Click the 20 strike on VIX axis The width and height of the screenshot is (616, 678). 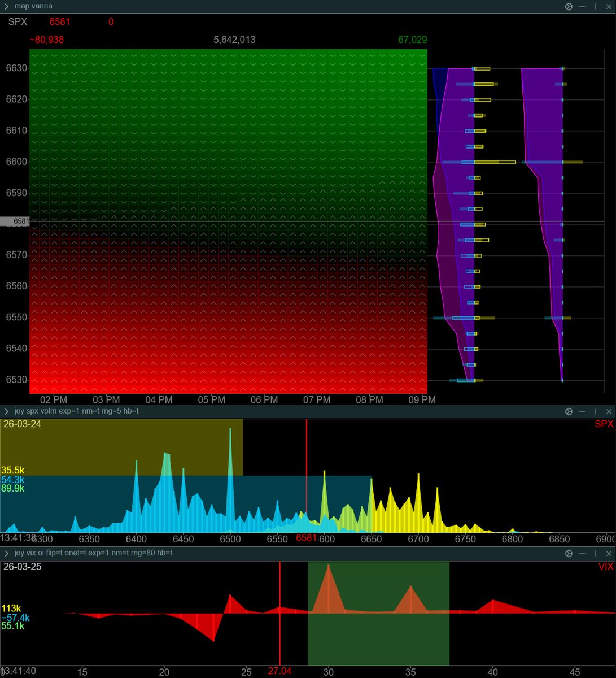(x=164, y=672)
